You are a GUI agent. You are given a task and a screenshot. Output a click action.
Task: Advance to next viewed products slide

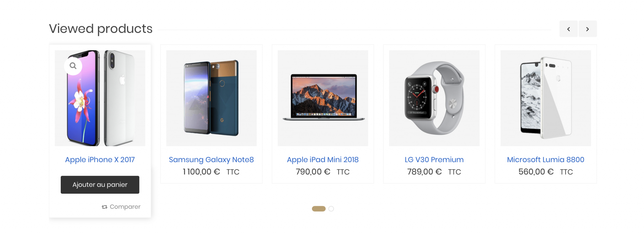click(588, 29)
